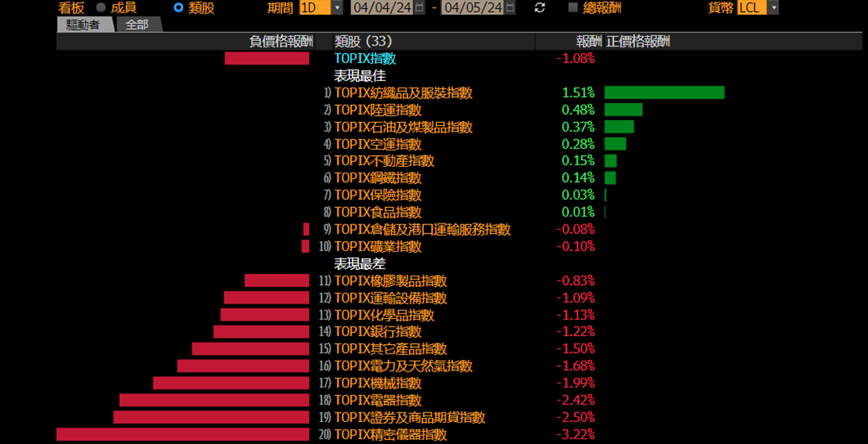
Task: Select TOPIX礦業指數 row
Action: [378, 246]
